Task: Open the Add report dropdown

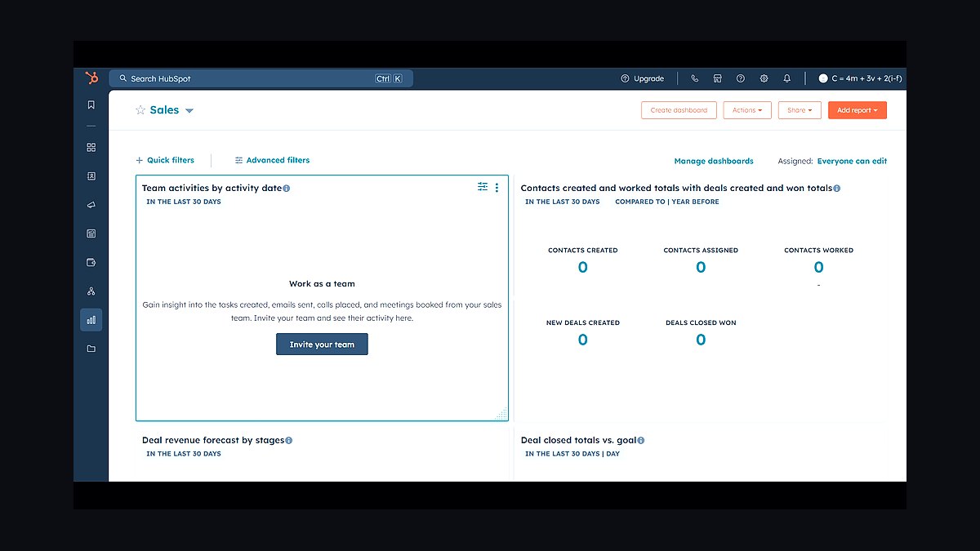Action: (x=857, y=110)
